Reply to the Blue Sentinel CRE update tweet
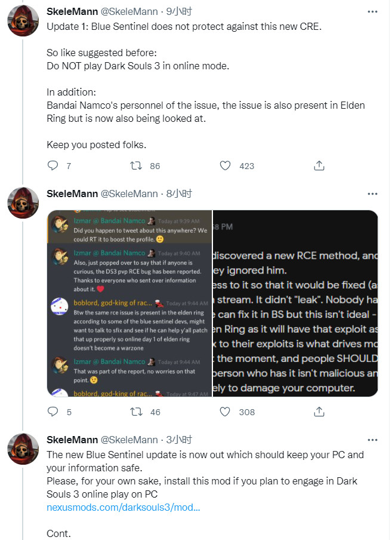Viewport: 392px width, 540px height. click(53, 165)
